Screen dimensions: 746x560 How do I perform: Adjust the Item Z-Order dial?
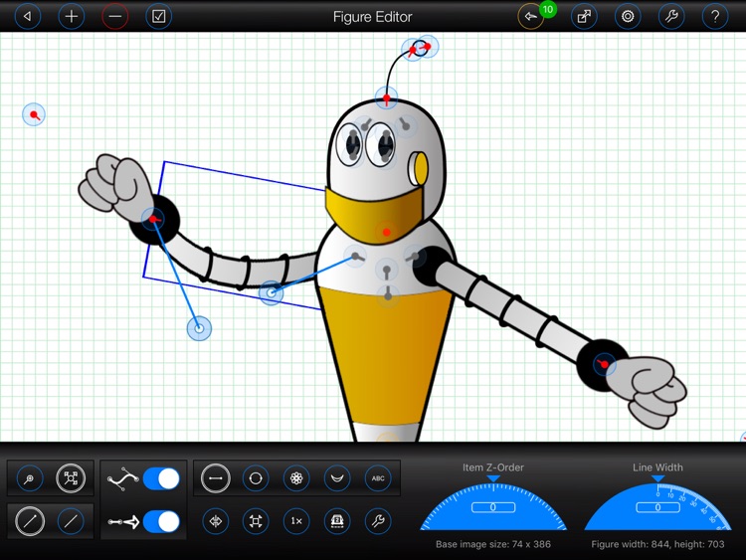493,505
